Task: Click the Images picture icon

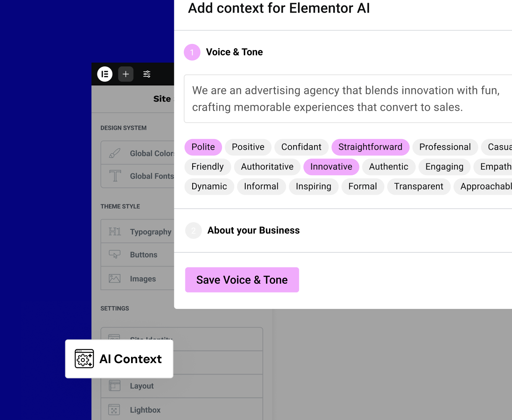Action: click(115, 278)
